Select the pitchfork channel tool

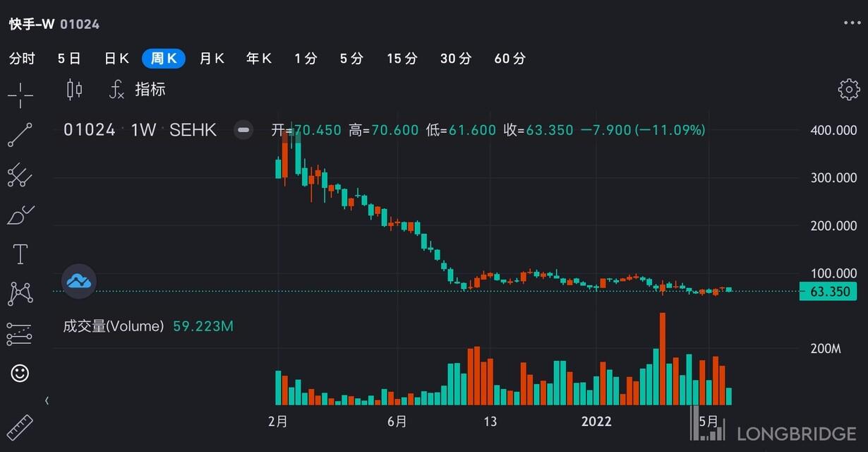tap(20, 174)
